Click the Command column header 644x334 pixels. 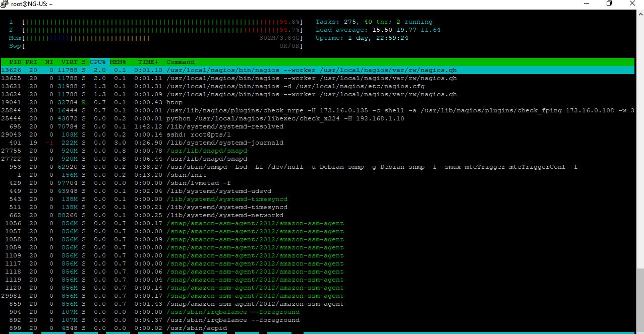(180, 62)
